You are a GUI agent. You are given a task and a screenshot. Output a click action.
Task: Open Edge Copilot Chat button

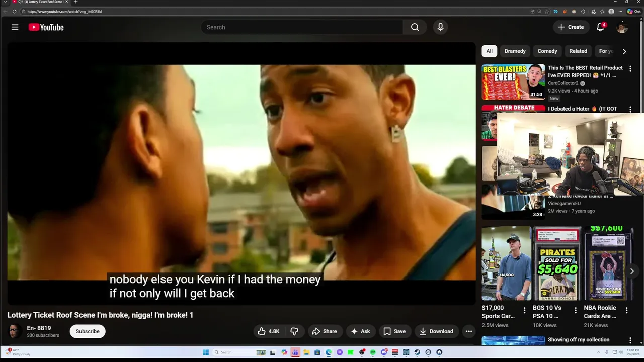click(x=634, y=11)
